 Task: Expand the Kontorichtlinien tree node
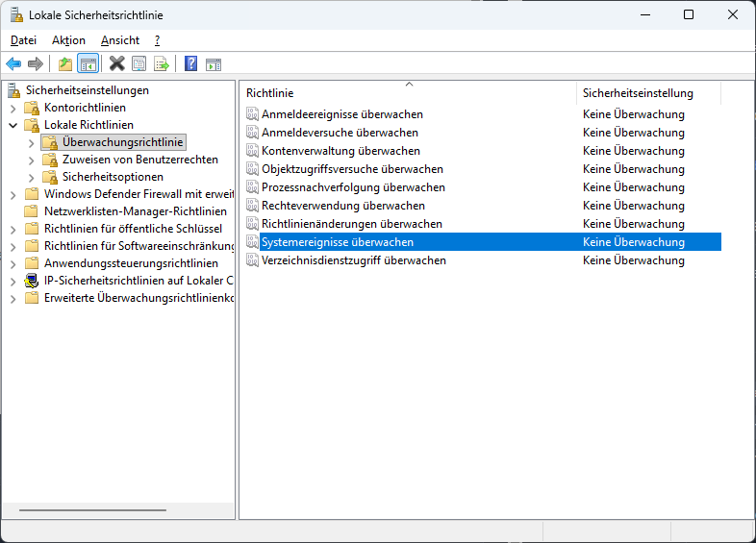[13, 108]
